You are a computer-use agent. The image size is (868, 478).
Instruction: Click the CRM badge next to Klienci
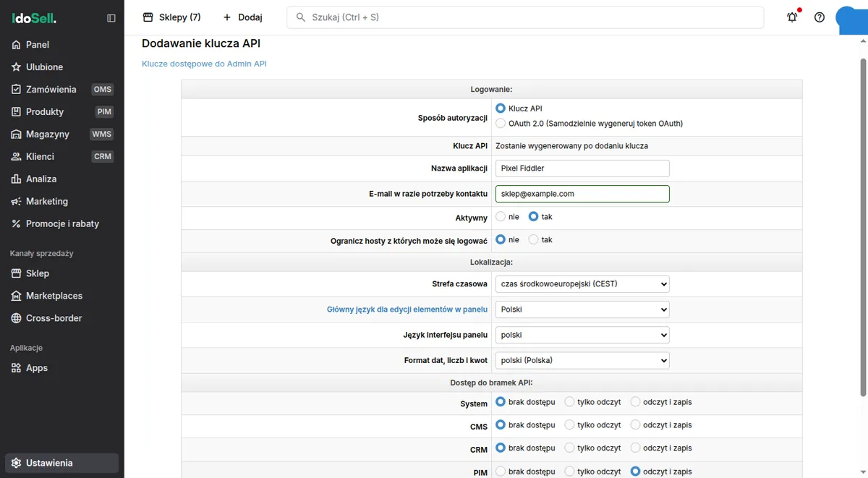(103, 157)
